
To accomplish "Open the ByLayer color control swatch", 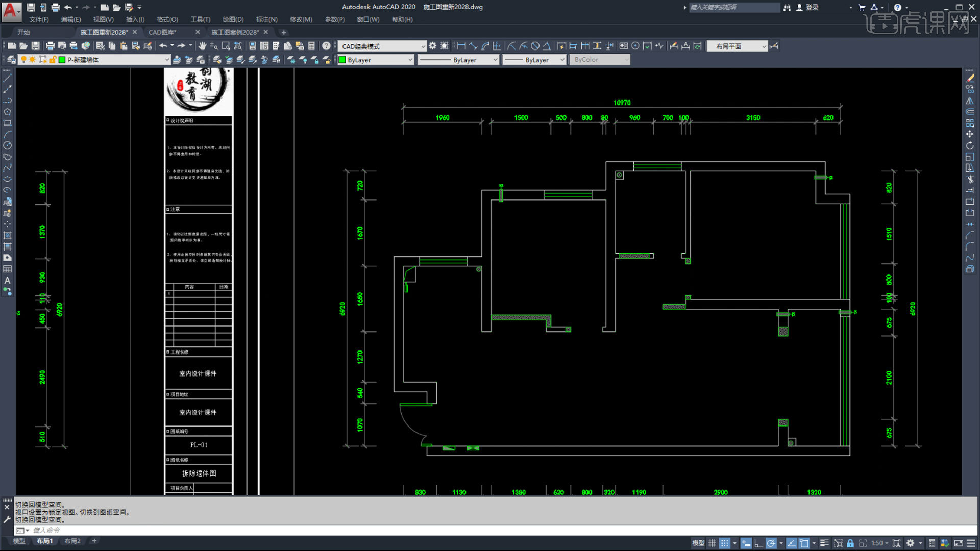I will coord(376,60).
